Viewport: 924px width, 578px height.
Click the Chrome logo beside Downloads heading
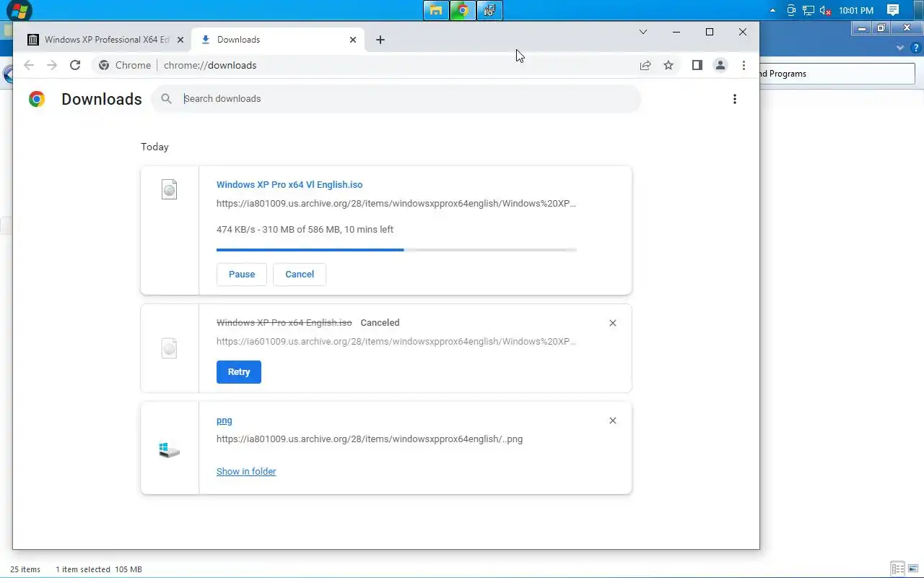[37, 99]
